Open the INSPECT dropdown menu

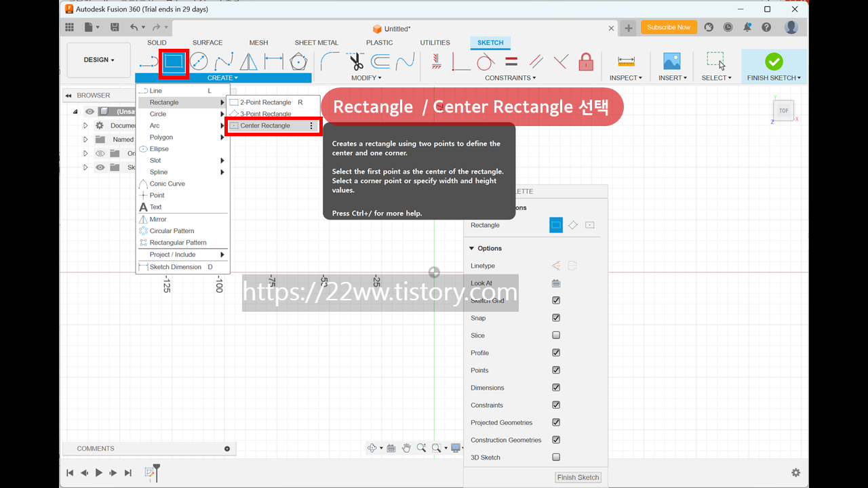(626, 78)
